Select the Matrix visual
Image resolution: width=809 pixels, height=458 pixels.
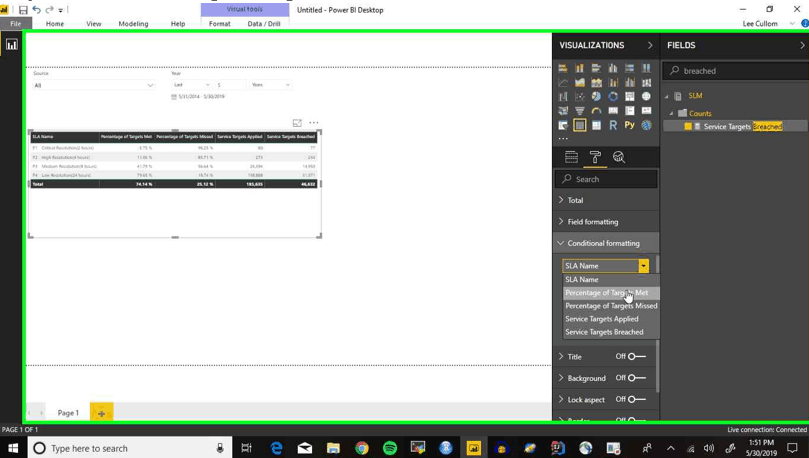click(596, 125)
